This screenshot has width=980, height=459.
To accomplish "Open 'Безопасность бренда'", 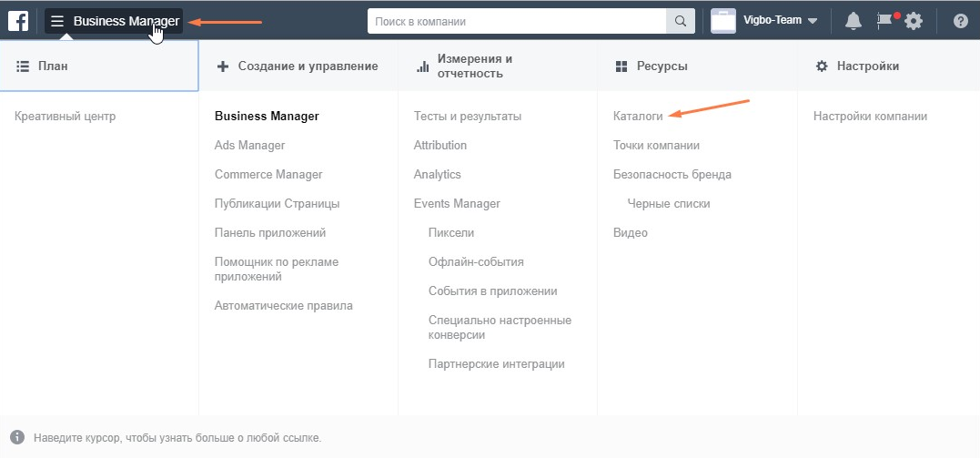I will pyautogui.click(x=672, y=175).
